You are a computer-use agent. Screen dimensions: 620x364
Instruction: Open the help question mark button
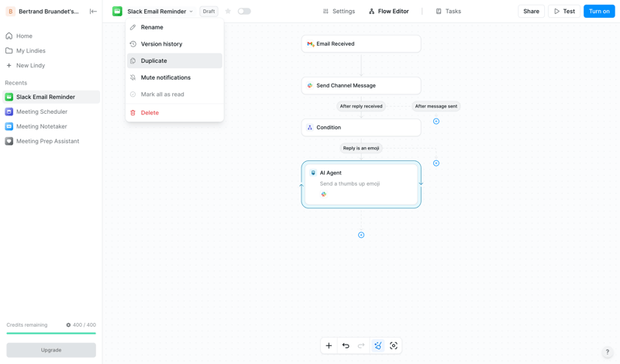608,352
